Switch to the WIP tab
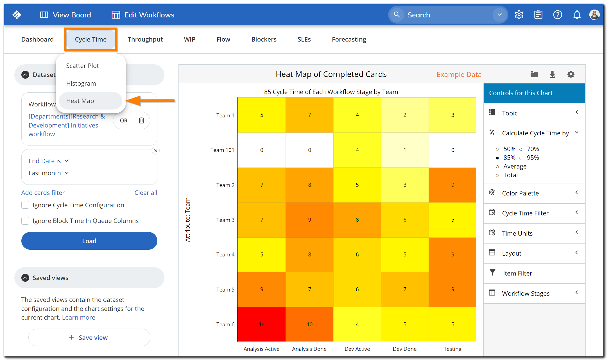This screenshot has width=611, height=364. (190, 39)
